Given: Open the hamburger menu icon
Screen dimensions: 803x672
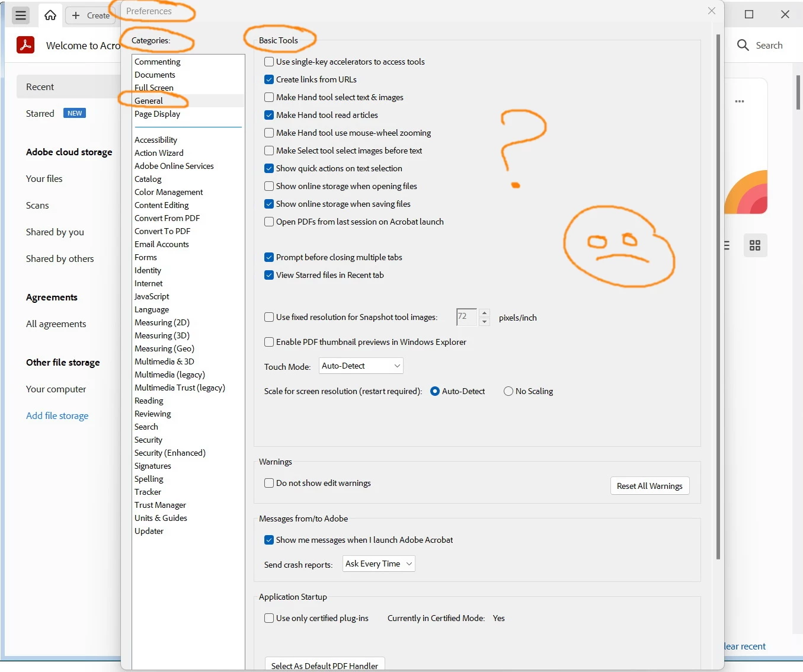Looking at the screenshot, I should [x=21, y=15].
